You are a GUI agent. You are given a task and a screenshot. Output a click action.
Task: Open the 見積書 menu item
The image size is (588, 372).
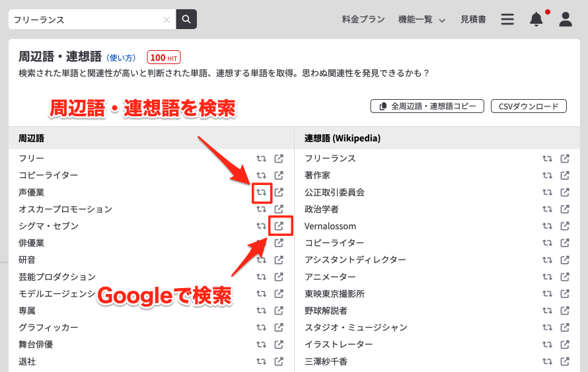tap(473, 20)
